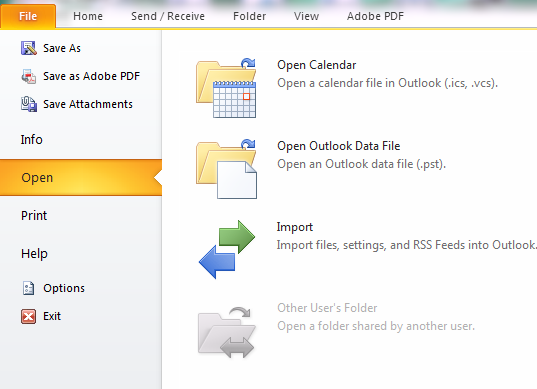Click the greyed Other User's Folder icon
Viewport: 537px width, 389px height.
226,332
